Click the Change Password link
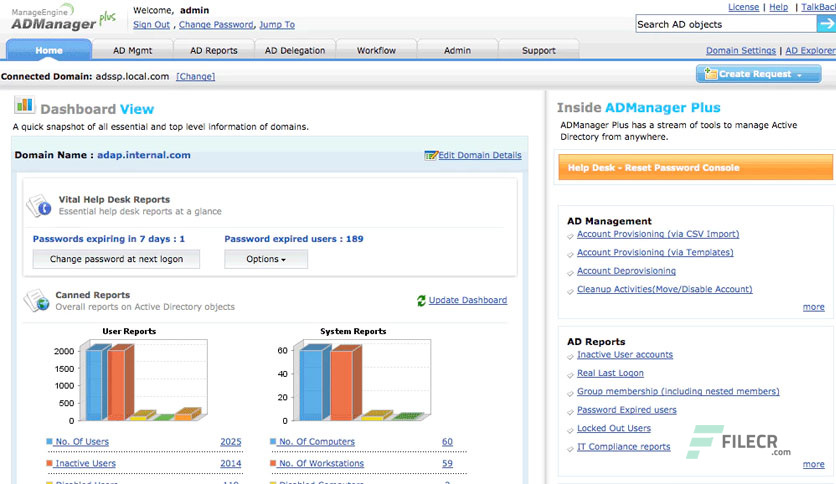836x484 pixels. [216, 25]
